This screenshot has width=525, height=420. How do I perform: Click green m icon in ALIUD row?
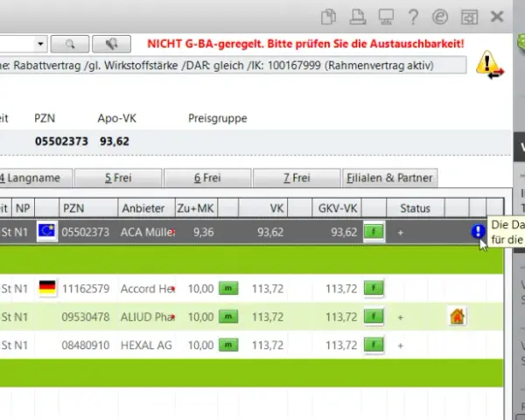point(228,317)
